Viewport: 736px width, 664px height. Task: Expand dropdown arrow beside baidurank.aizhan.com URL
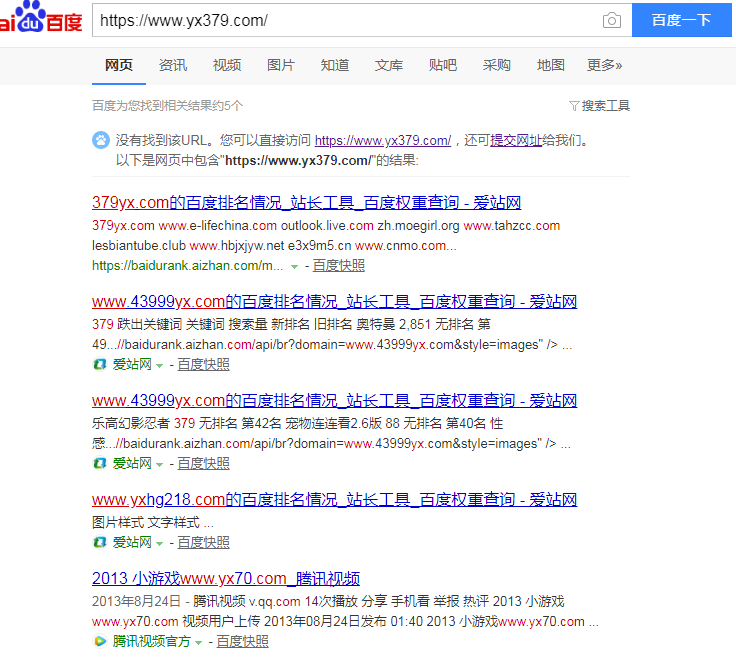click(x=294, y=267)
